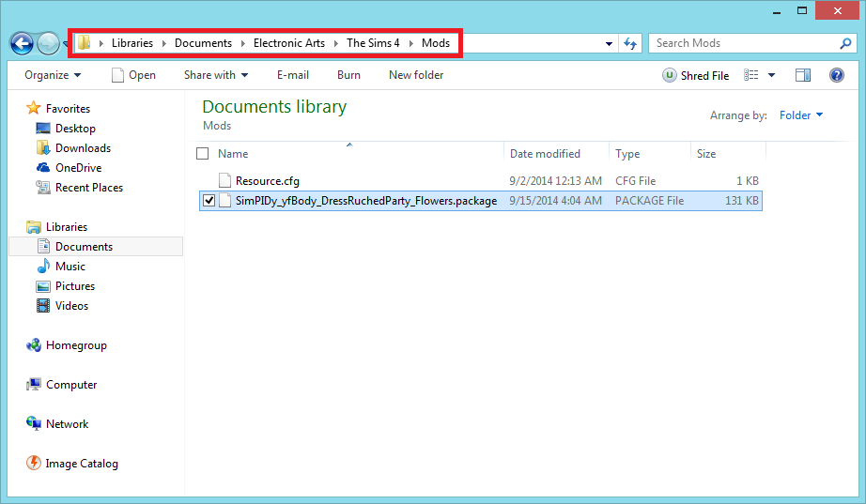Click the Homegroup icon
Viewport: 866px width, 504px height.
pyautogui.click(x=33, y=345)
